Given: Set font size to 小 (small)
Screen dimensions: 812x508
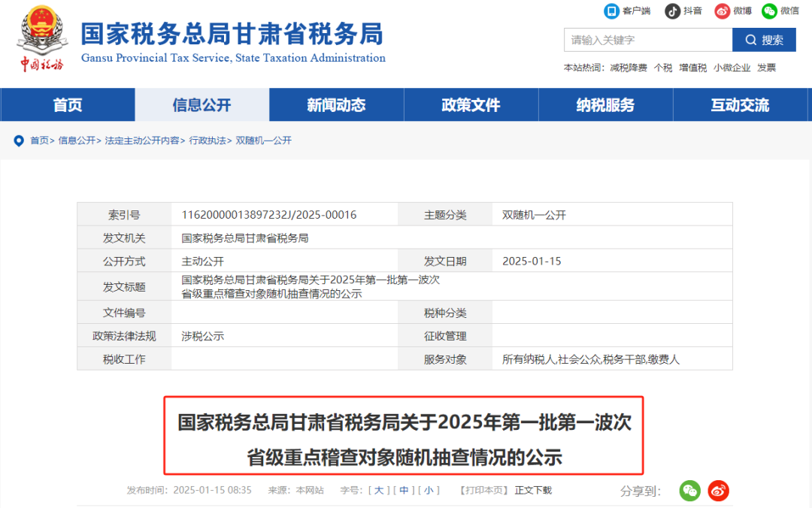Looking at the screenshot, I should (428, 490).
